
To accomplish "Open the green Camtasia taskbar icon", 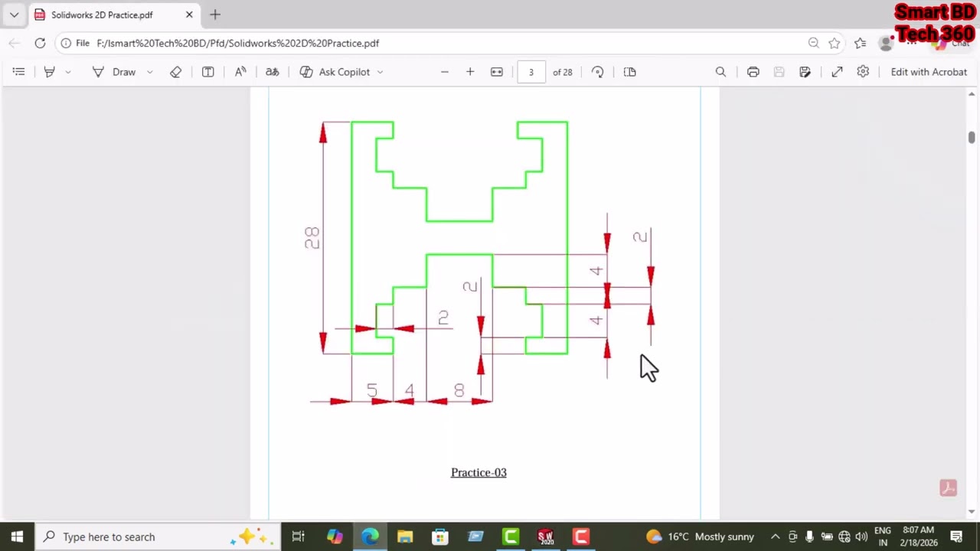I will (x=511, y=536).
